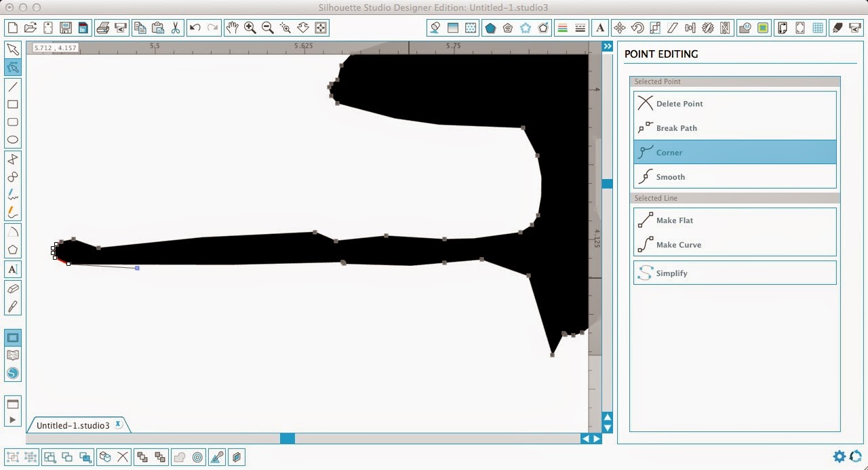Image resolution: width=868 pixels, height=470 pixels.
Task: Collapse the right panel with the double arrow
Action: point(607,46)
